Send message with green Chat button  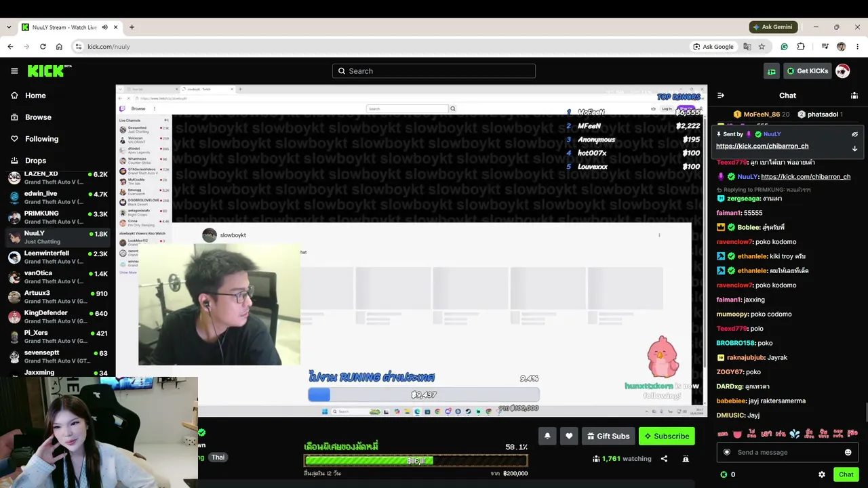[846, 474]
